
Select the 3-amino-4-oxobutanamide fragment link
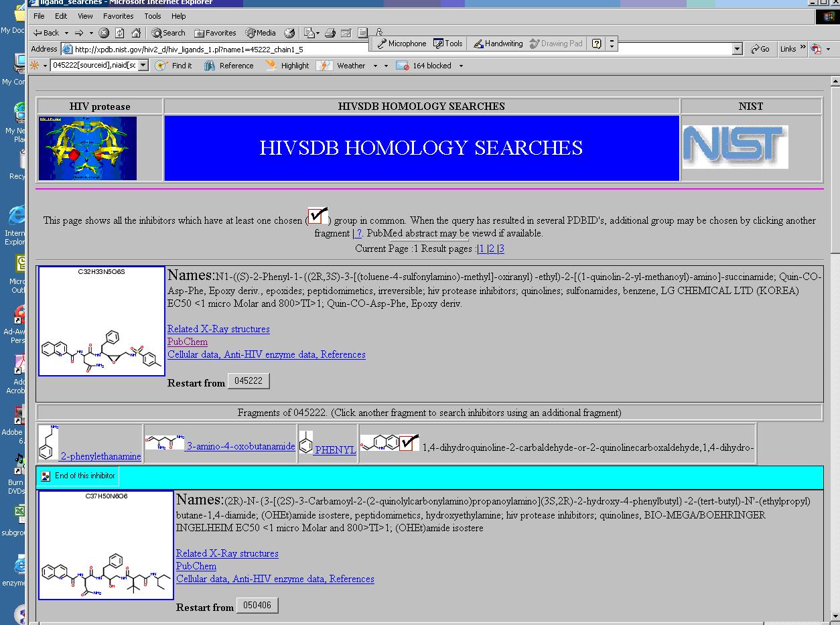pos(240,446)
